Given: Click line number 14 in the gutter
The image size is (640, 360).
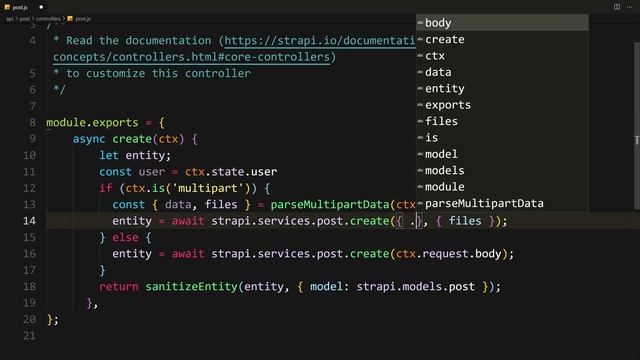Looking at the screenshot, I should pyautogui.click(x=29, y=221).
